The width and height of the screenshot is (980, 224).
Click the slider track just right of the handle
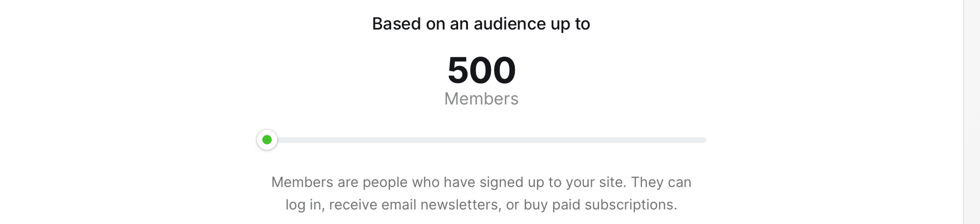point(289,140)
